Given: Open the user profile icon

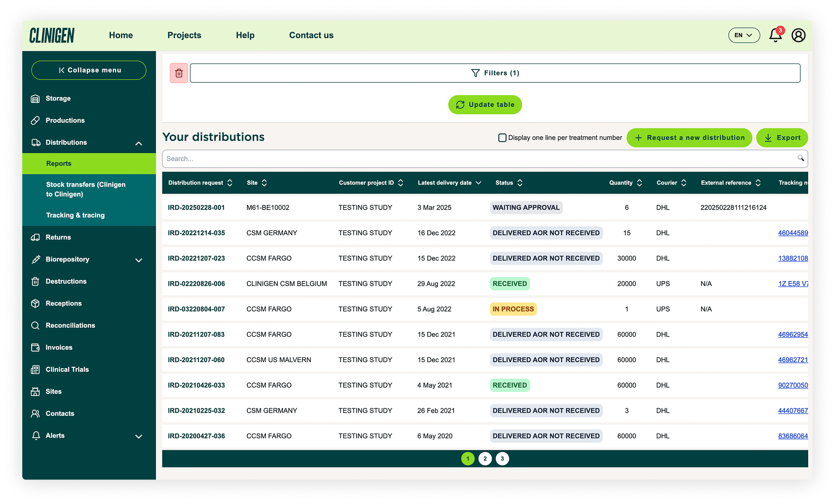Looking at the screenshot, I should (x=798, y=35).
